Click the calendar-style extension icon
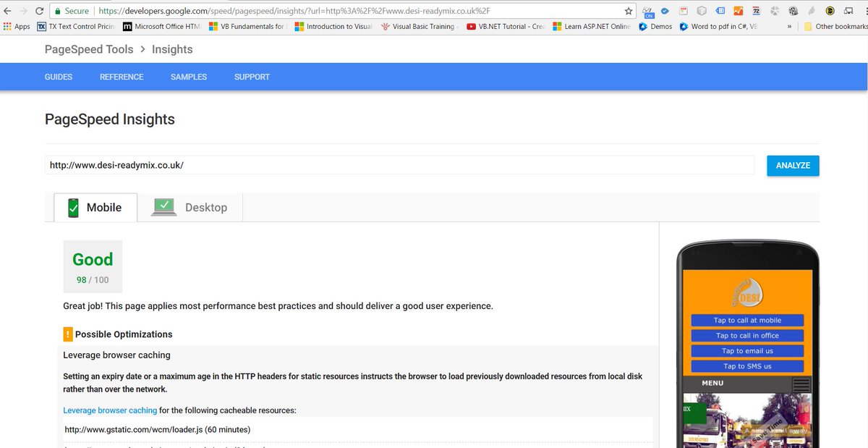Screen dimensions: 868x448 (x=684, y=11)
